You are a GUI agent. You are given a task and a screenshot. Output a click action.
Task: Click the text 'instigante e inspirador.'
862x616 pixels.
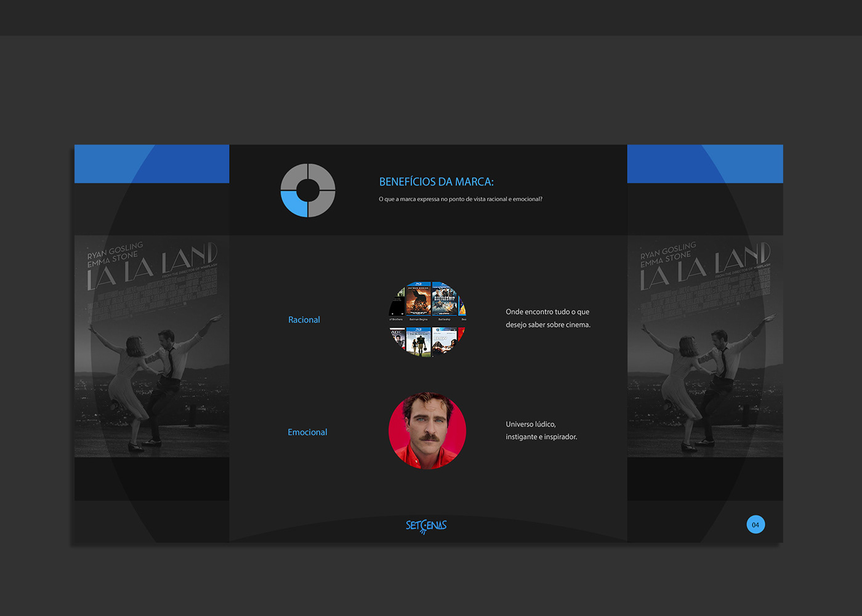[x=541, y=437]
